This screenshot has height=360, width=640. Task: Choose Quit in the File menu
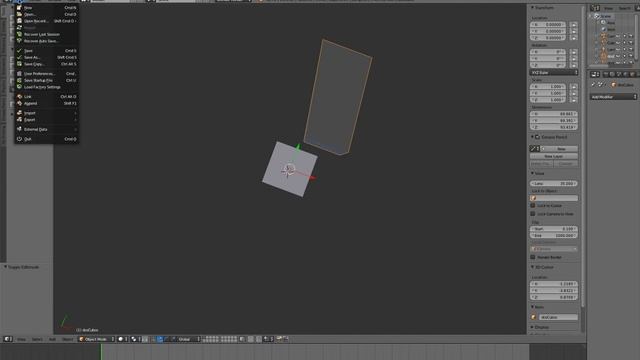tap(47, 139)
